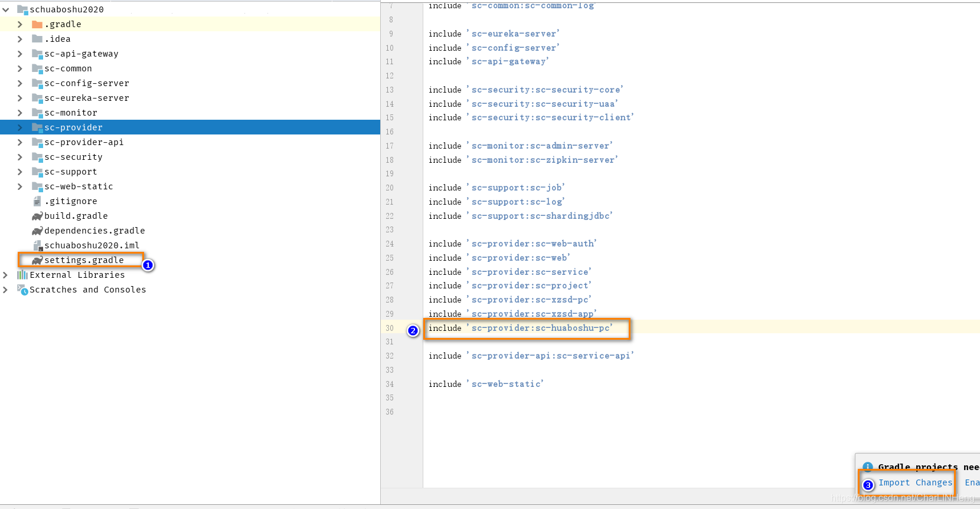Click the sc-common module folder icon

coord(37,68)
